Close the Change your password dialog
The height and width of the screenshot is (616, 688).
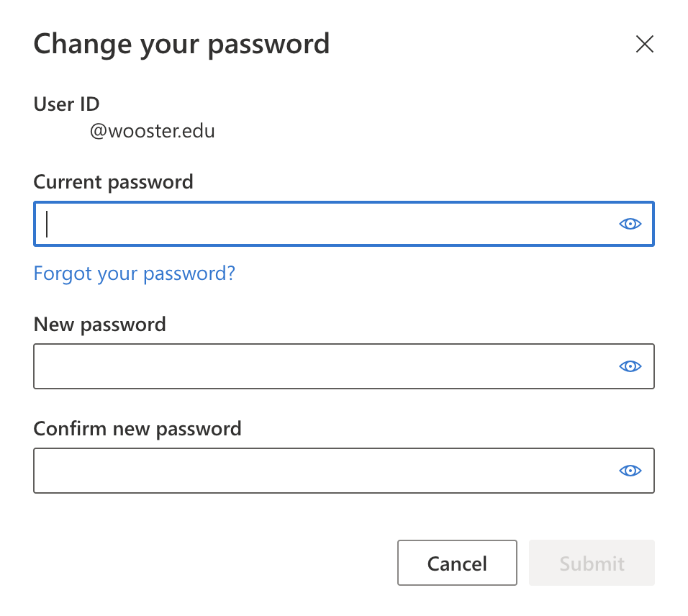click(645, 44)
